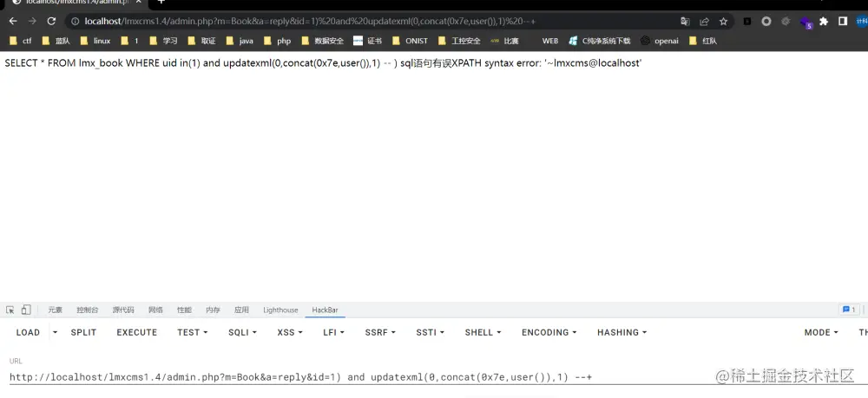Click the white ring extension icon
This screenshot has width=868, height=398.
click(766, 22)
